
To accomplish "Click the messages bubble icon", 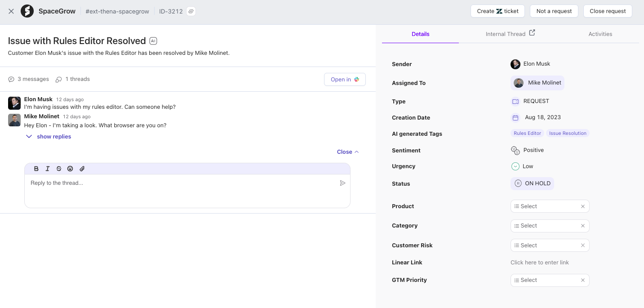I will pos(11,79).
